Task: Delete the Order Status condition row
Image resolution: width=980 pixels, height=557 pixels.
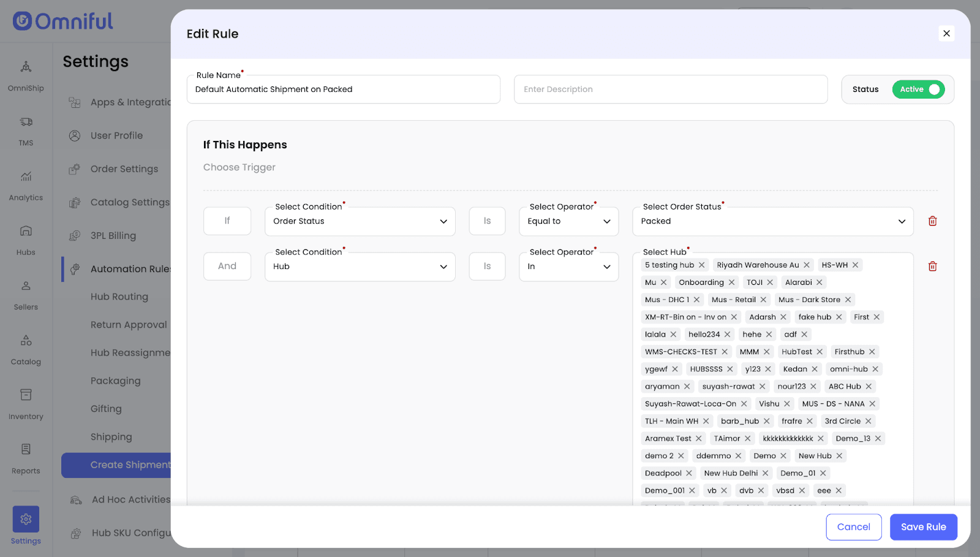Action: 932,221
